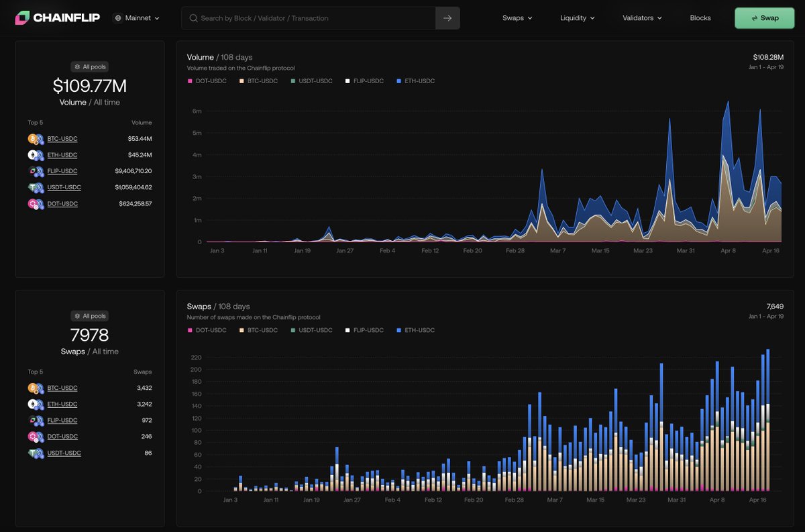The height and width of the screenshot is (532, 805).
Task: Click the USDT-USDC coin icon in the Volume list
Action: pos(36,187)
